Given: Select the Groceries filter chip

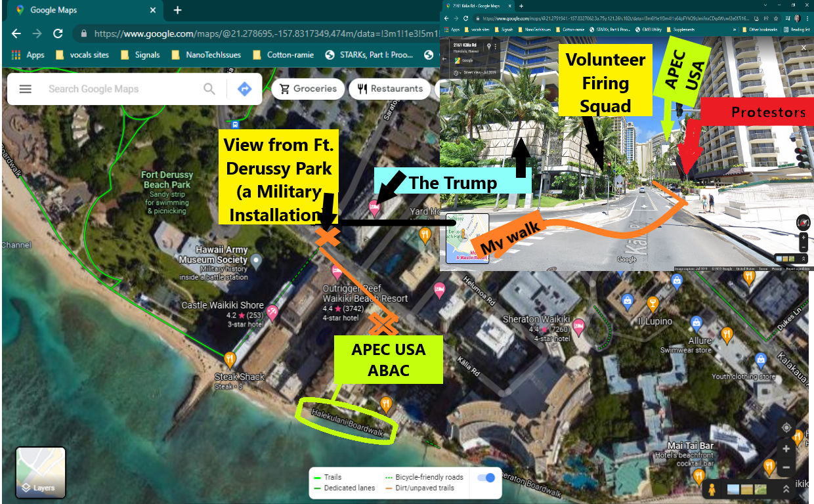Looking at the screenshot, I should (307, 89).
